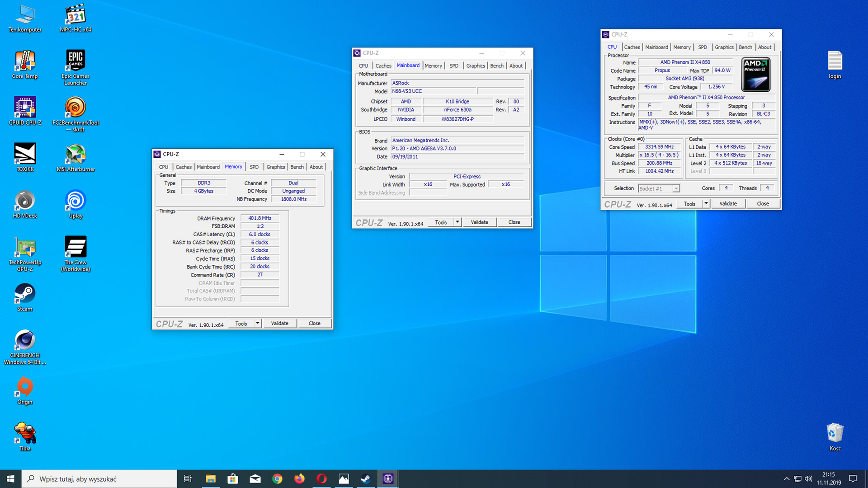Screen dimensions: 868x488
Task: Click the DRAM Frequency 401.8 MHz value
Action: click(259, 218)
